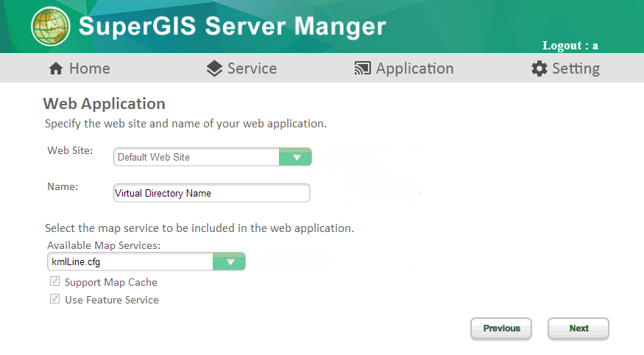This screenshot has height=355, width=644.
Task: Click the Home house icon
Action: pos(56,68)
